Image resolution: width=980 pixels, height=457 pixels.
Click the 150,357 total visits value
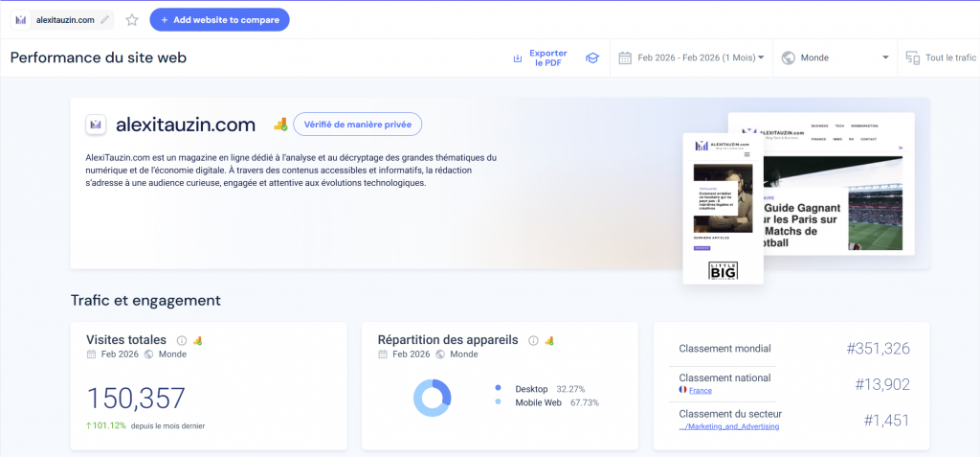click(x=136, y=399)
